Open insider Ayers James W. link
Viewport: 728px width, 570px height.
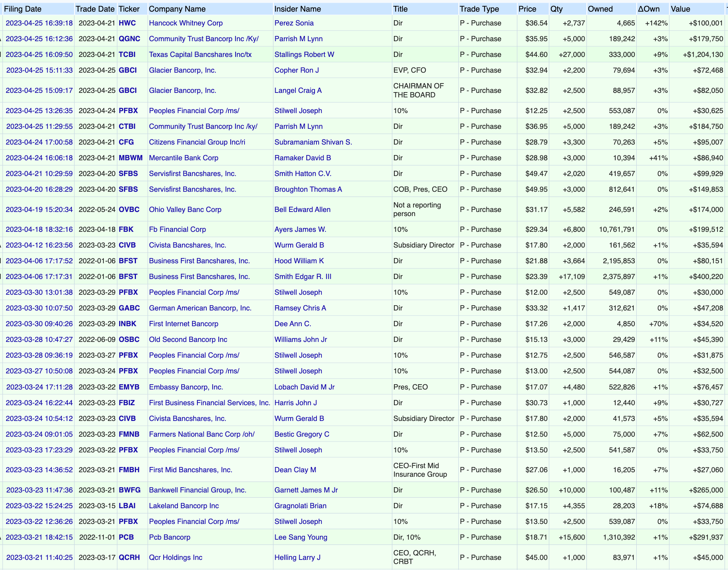(x=300, y=230)
